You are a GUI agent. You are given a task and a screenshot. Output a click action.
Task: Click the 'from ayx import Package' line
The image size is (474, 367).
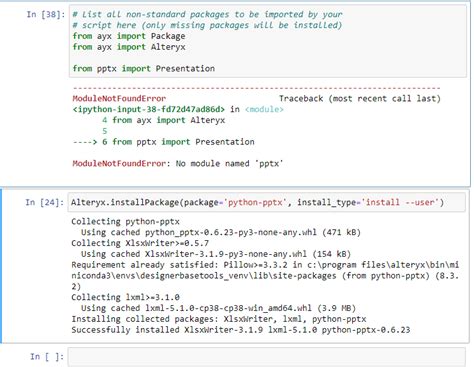tap(129, 36)
